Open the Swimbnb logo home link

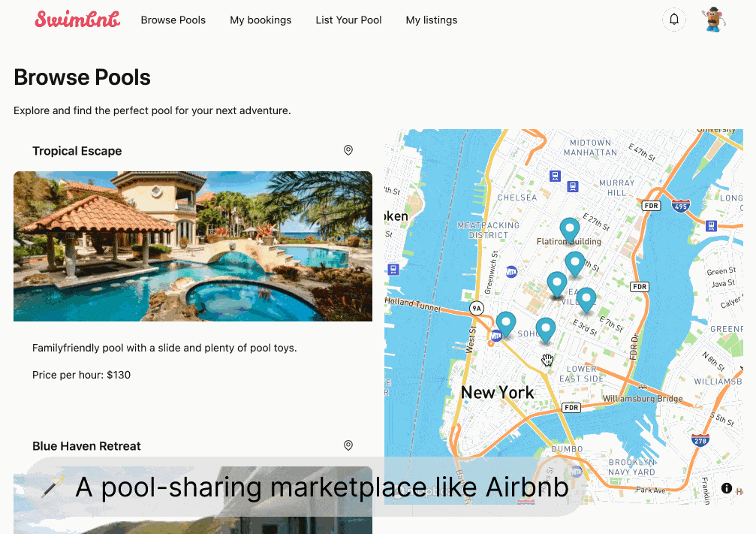77,20
